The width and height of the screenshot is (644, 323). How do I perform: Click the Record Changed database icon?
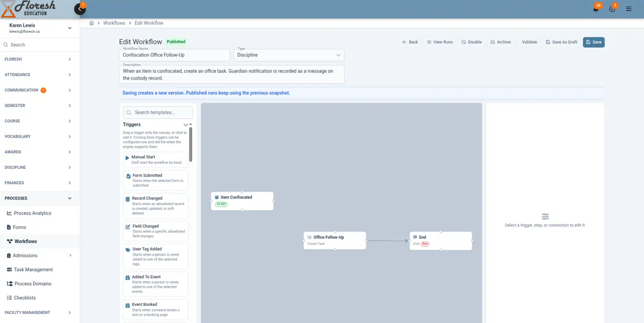128,199
